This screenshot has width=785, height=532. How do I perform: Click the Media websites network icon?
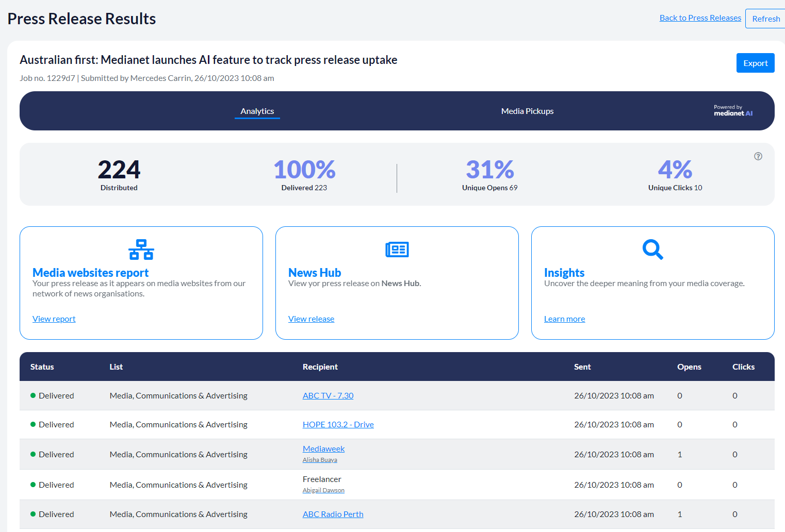(141, 250)
